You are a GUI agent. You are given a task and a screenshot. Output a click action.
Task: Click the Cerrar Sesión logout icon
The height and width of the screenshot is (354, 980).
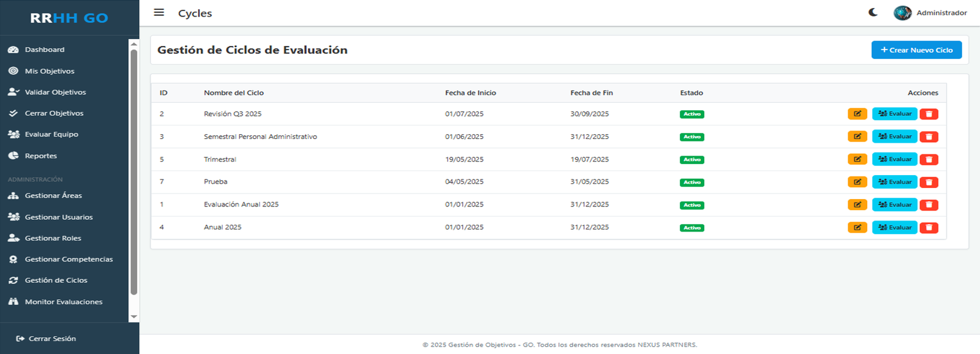click(20, 339)
